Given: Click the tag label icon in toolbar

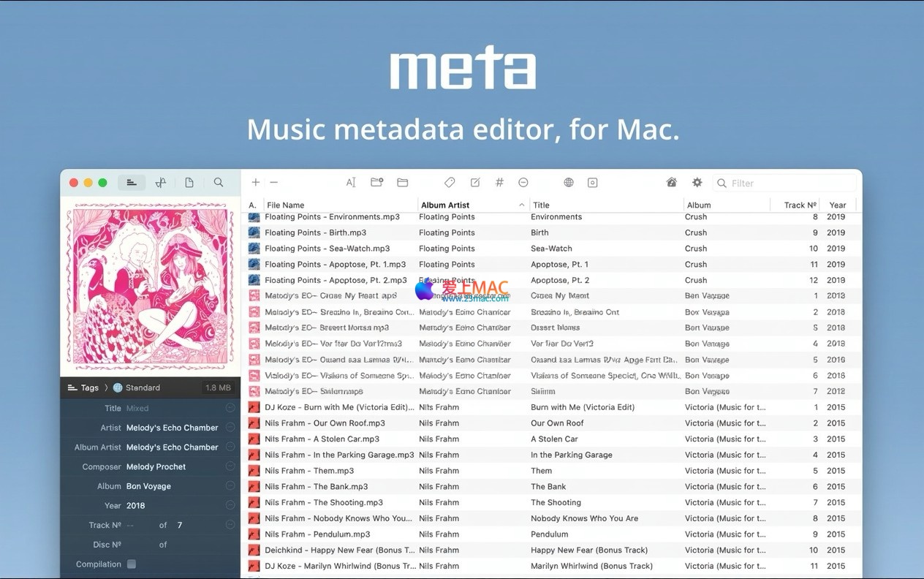Looking at the screenshot, I should 450,183.
